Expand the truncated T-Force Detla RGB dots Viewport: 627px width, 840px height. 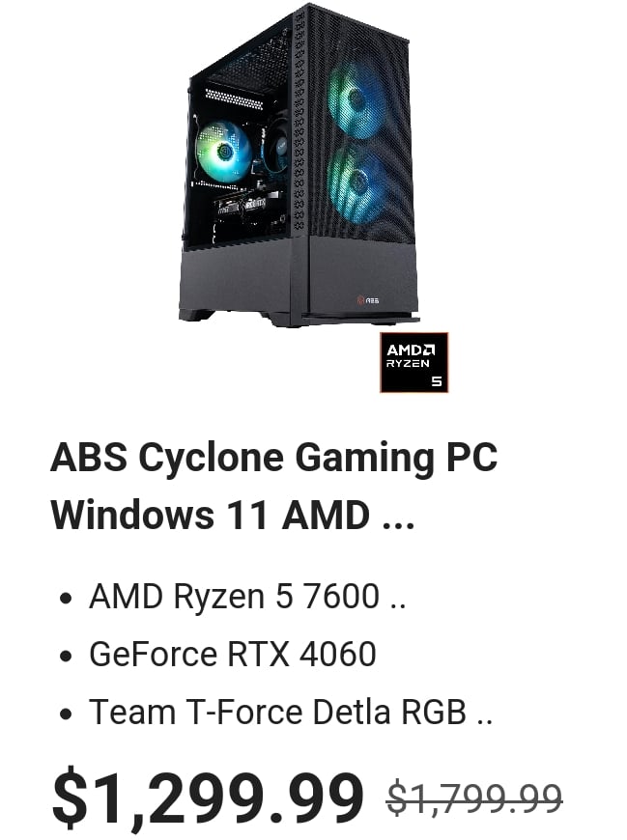tap(485, 721)
